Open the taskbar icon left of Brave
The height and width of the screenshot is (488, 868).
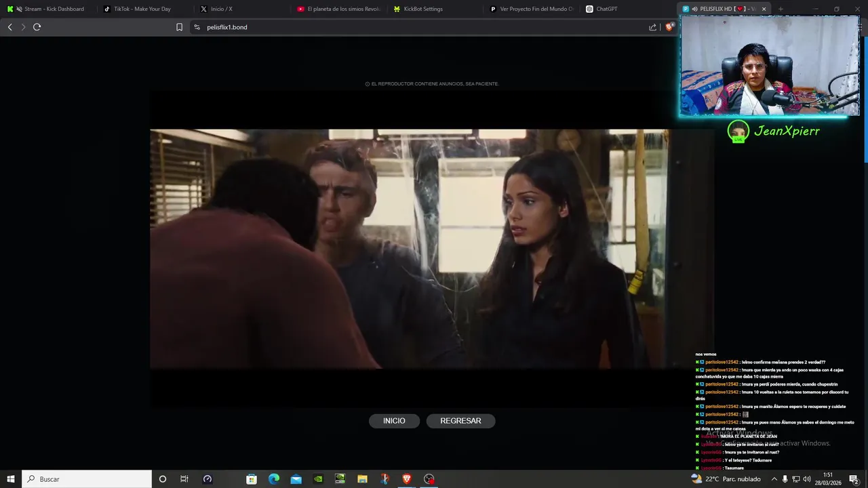[x=384, y=479]
